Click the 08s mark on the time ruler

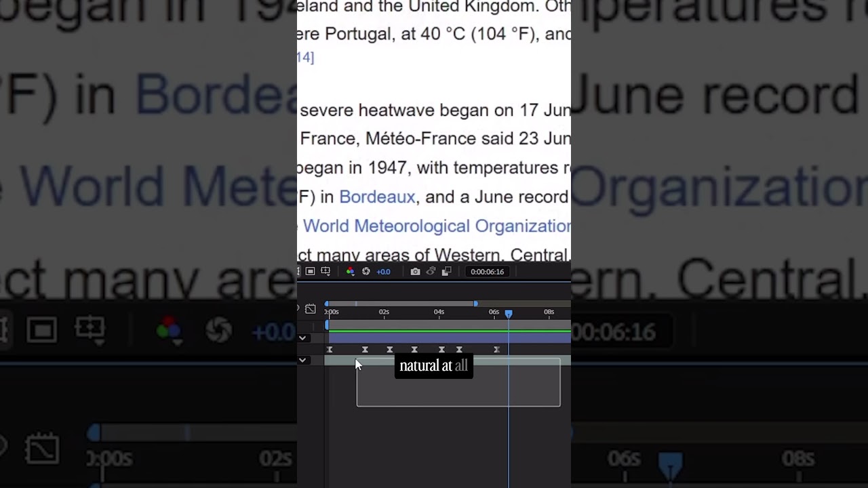(x=549, y=312)
